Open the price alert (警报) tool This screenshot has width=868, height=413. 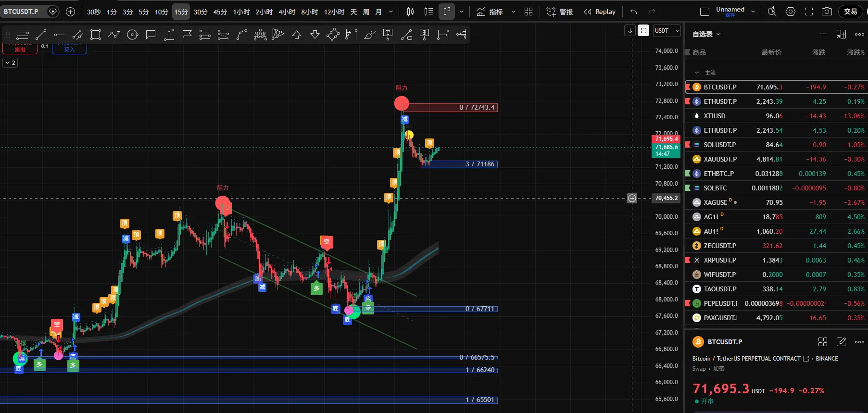560,12
